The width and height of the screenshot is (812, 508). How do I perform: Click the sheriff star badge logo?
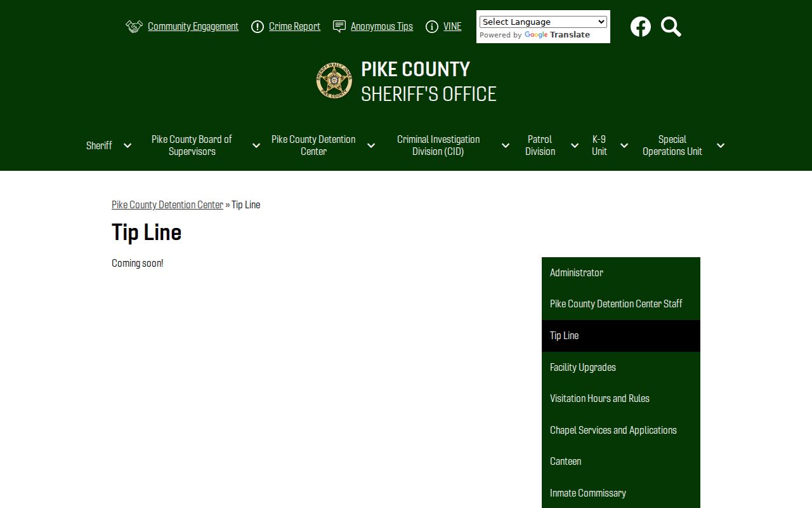[334, 81]
